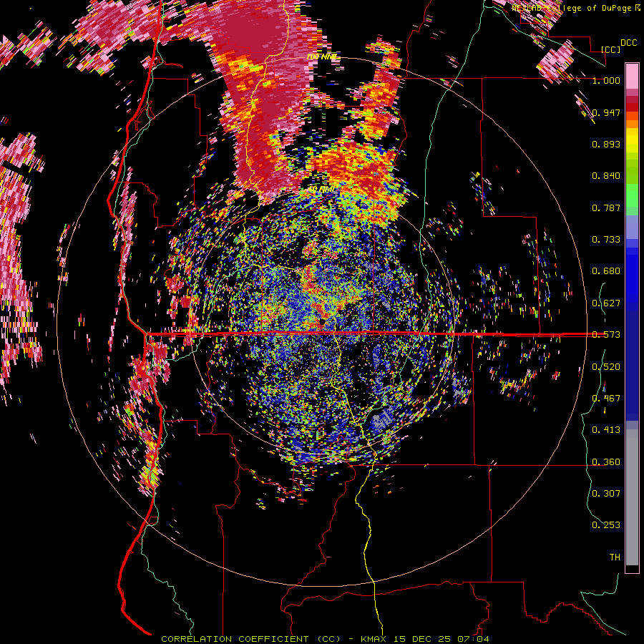Click the gray lower section of the color bar
Viewport: 644px width, 644px height.
click(x=632, y=497)
